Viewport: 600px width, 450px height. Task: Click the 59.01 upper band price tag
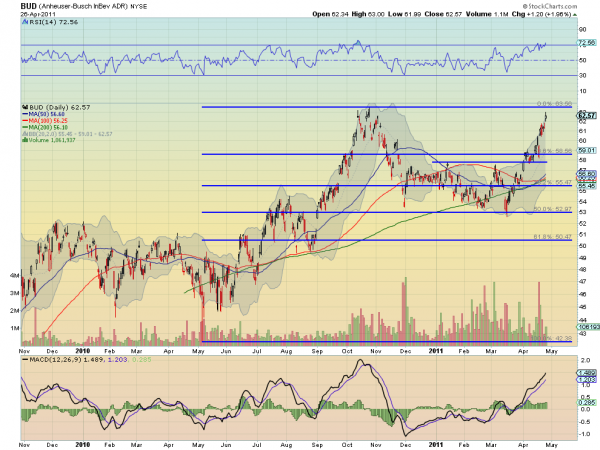pyautogui.click(x=586, y=150)
